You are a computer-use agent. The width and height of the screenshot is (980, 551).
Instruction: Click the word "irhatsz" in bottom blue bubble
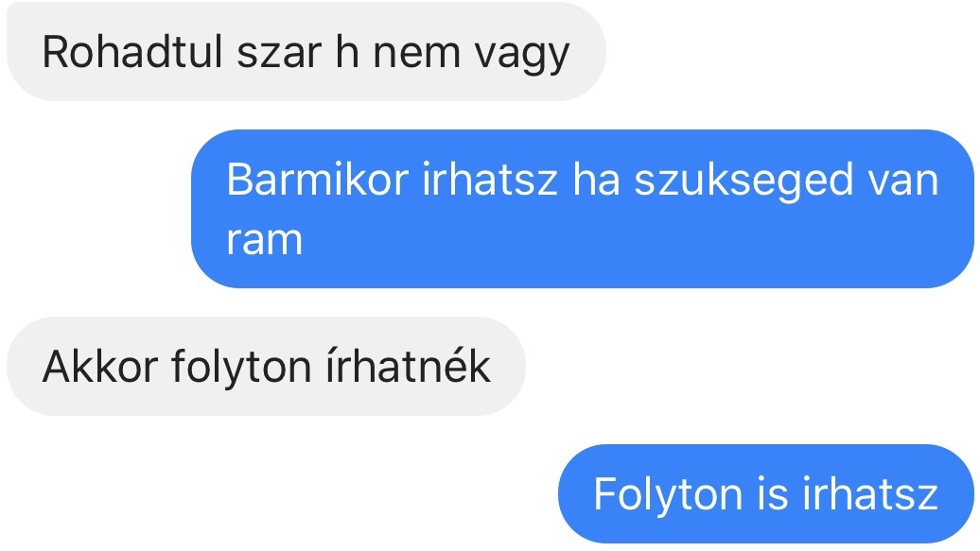(x=870, y=493)
